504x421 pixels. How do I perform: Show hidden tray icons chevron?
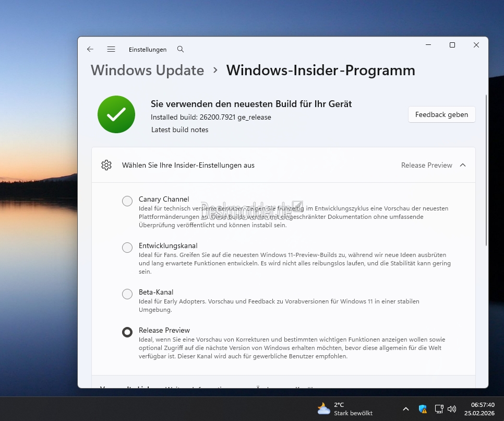click(x=406, y=409)
